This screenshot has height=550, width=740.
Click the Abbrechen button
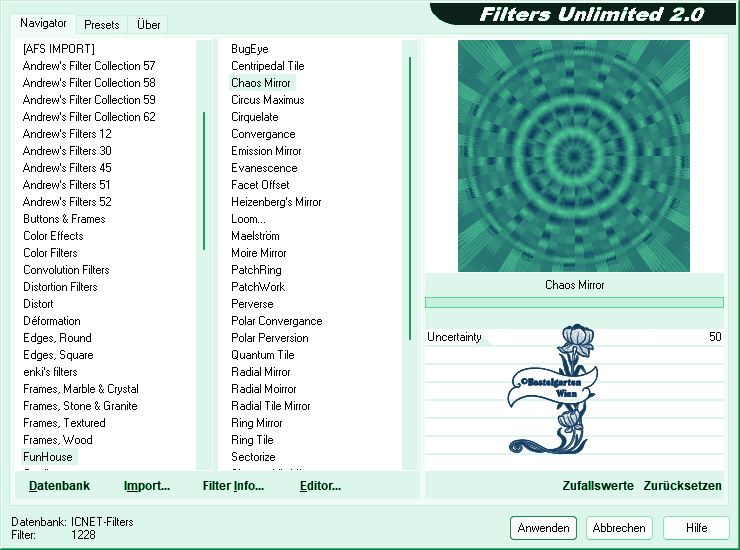(x=619, y=527)
